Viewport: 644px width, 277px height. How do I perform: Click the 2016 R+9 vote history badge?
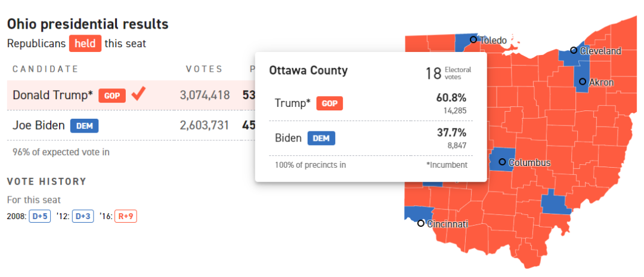(126, 216)
